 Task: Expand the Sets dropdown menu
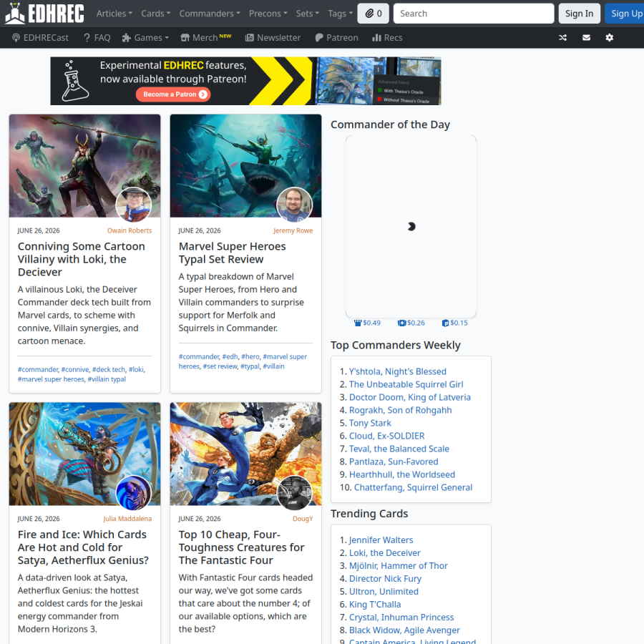pyautogui.click(x=308, y=14)
